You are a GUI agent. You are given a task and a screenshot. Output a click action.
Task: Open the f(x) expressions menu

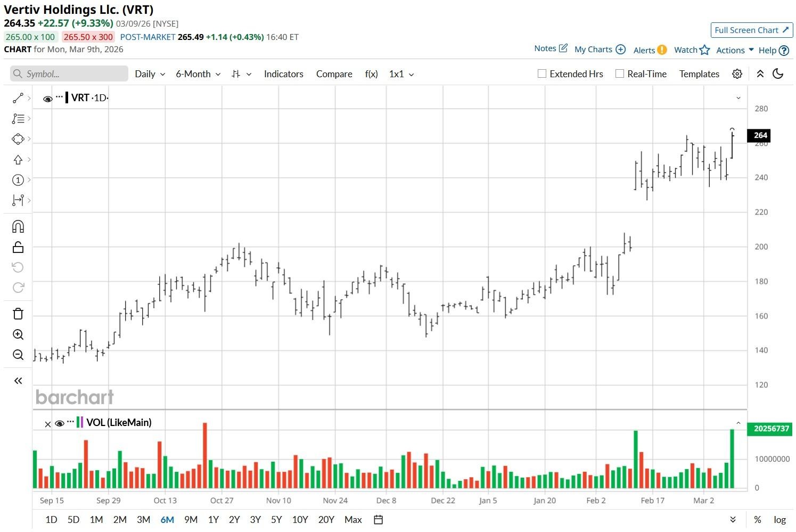pyautogui.click(x=372, y=74)
